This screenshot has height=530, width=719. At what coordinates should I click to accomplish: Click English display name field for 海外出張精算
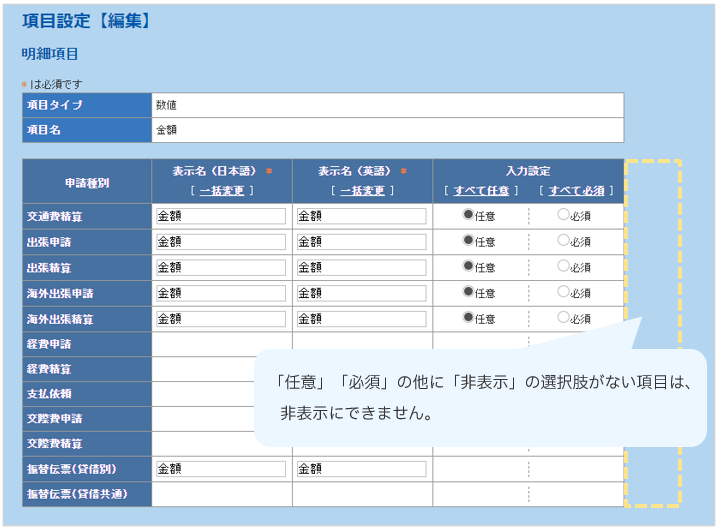(361, 319)
